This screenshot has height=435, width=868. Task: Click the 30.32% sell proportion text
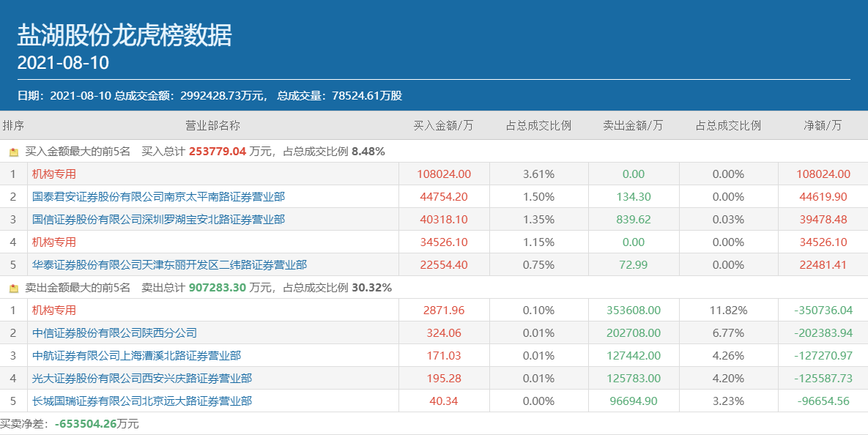pyautogui.click(x=371, y=287)
